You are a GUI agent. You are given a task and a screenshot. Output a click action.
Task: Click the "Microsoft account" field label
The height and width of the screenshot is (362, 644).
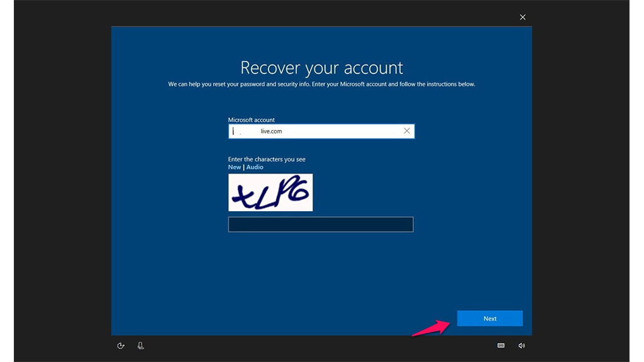[x=252, y=120]
